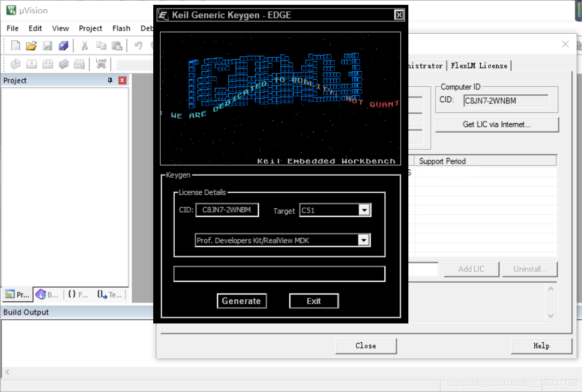Click the Add LIC button
This screenshot has width=582, height=392.
tap(472, 269)
